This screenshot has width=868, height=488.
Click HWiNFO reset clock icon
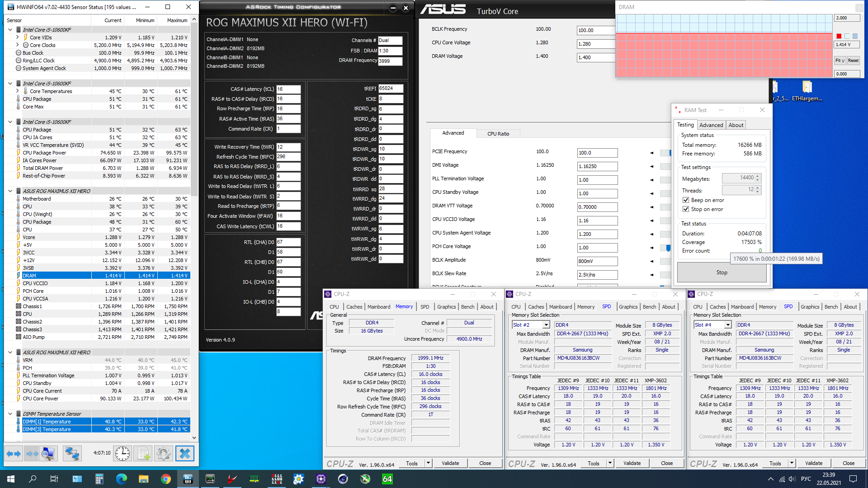pyautogui.click(x=123, y=453)
